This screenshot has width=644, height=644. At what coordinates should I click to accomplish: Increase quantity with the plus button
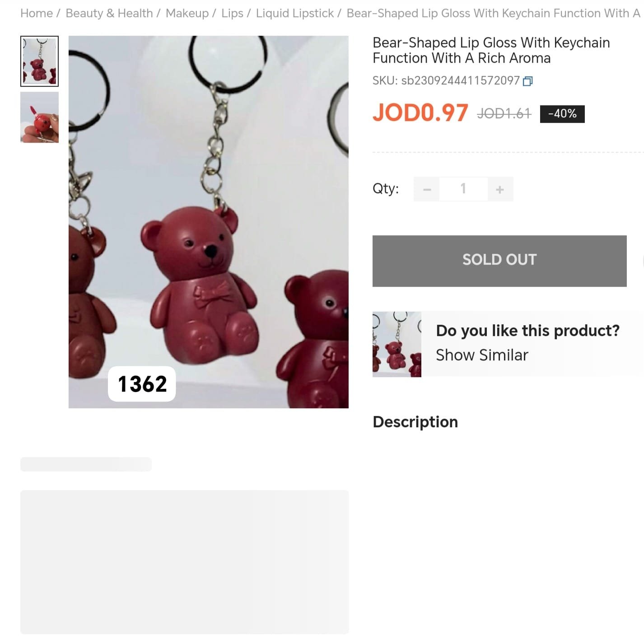click(x=500, y=189)
